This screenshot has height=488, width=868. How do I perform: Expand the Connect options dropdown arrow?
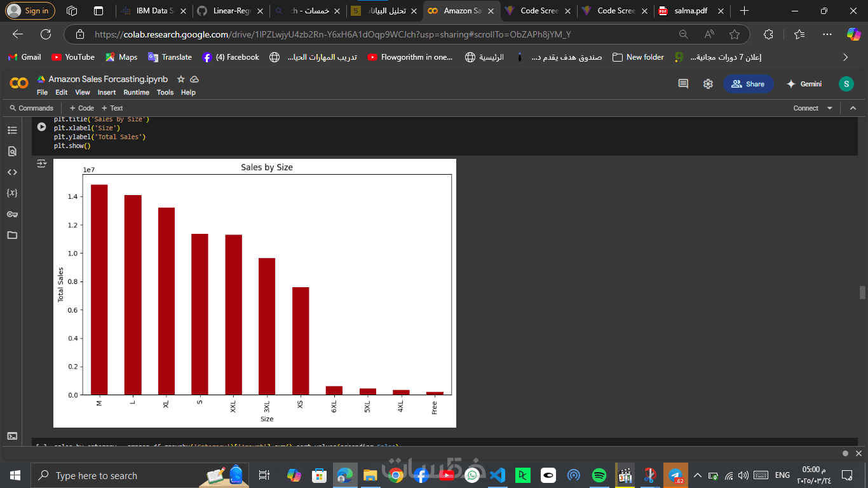pos(829,108)
